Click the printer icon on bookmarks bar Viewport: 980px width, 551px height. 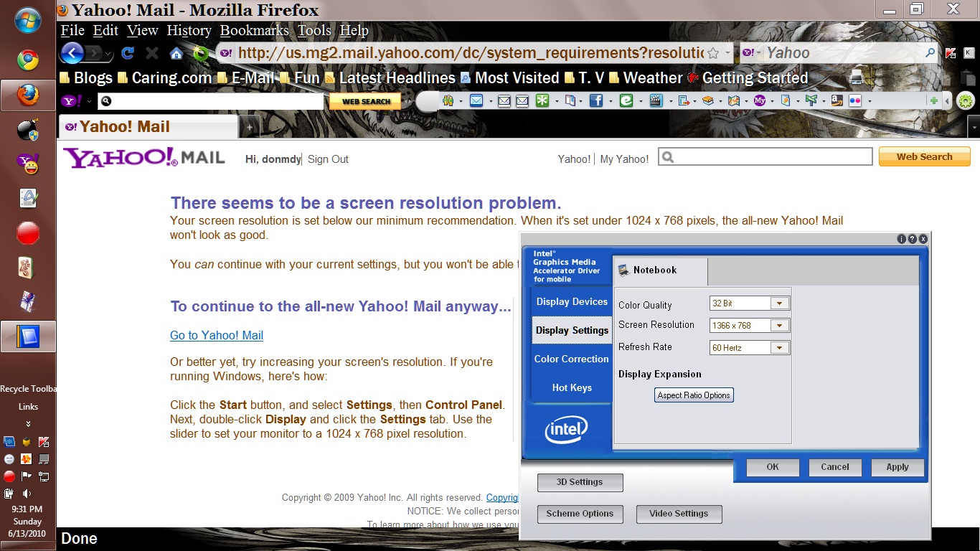click(x=856, y=77)
